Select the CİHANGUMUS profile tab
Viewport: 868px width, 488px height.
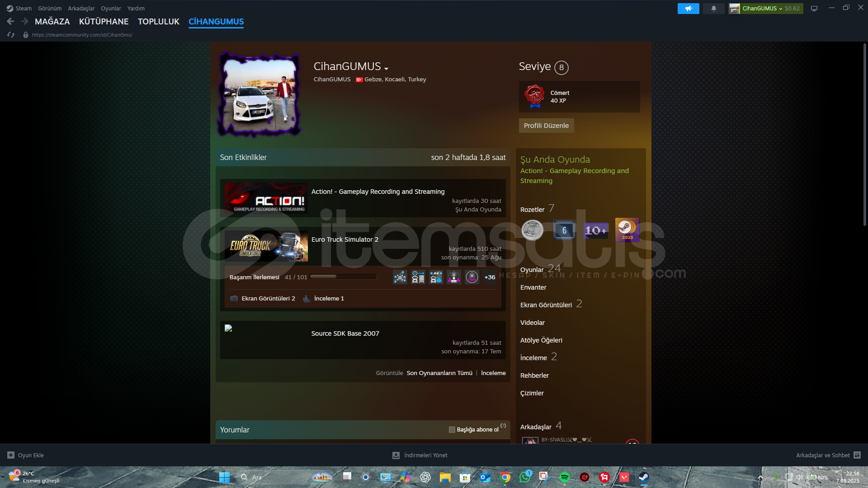(216, 21)
